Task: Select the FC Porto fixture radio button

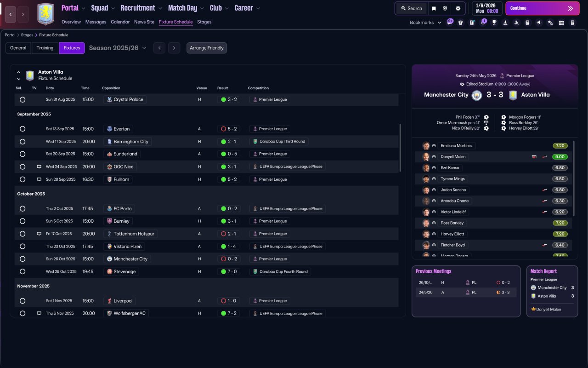Action: pos(23,209)
